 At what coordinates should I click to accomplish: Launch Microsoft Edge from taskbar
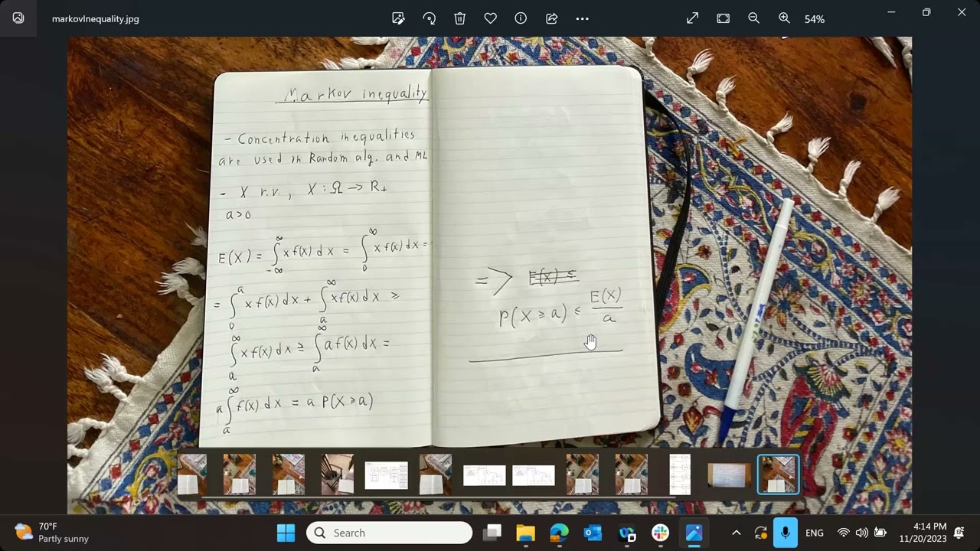(559, 533)
